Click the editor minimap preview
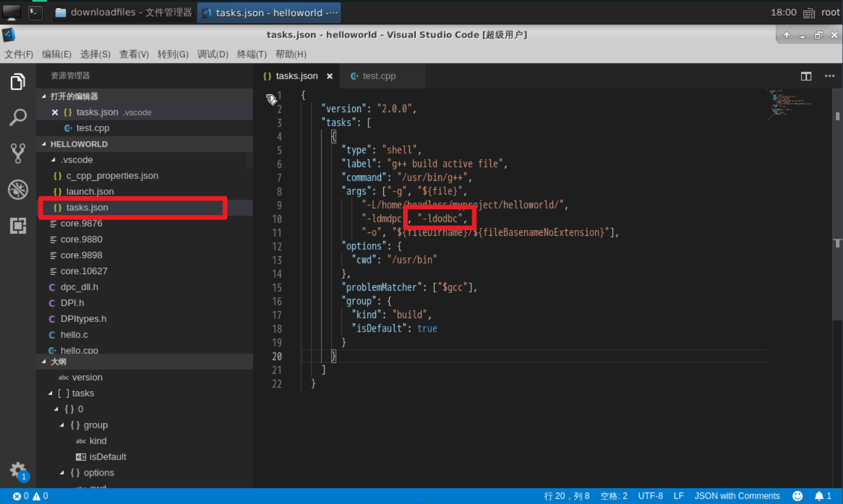This screenshot has height=504, width=843. (x=789, y=104)
